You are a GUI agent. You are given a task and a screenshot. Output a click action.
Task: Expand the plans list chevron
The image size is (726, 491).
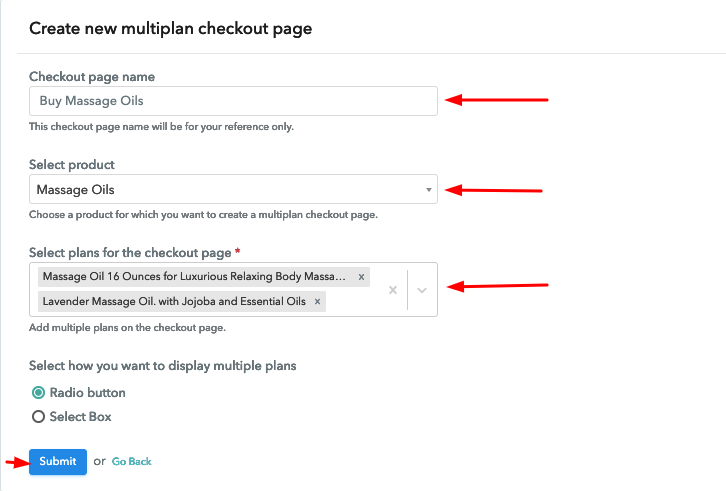point(422,290)
